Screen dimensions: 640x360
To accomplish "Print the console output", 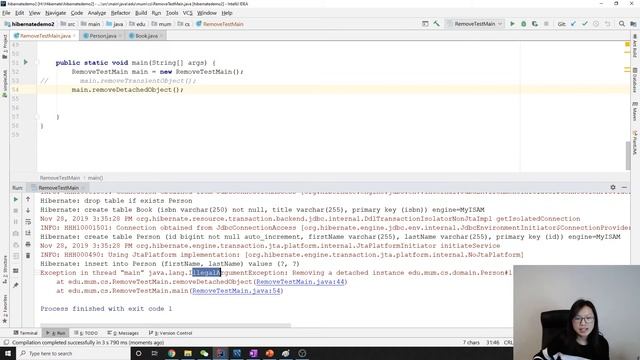I will (28, 244).
